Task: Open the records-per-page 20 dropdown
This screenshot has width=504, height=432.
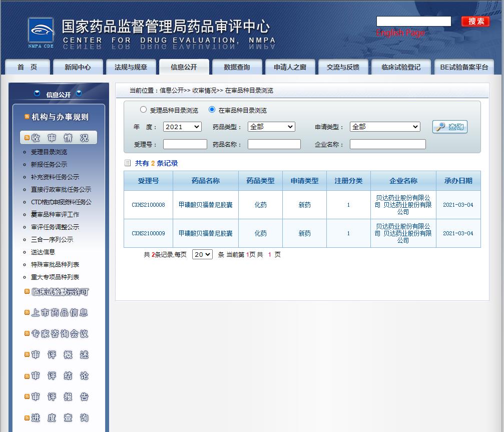Action: (x=202, y=254)
